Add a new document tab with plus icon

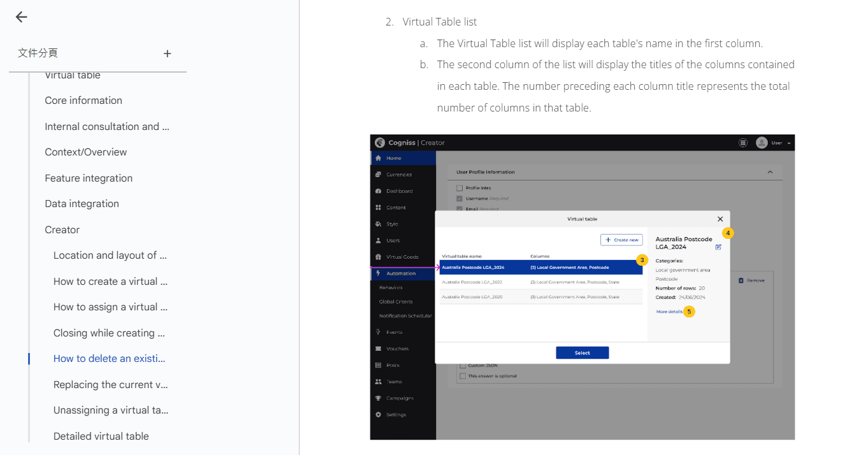pos(167,54)
